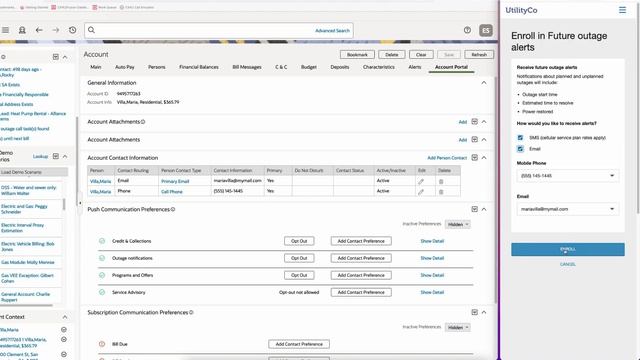Open the help question mark icon
The height and width of the screenshot is (360, 640).
pos(467,30)
